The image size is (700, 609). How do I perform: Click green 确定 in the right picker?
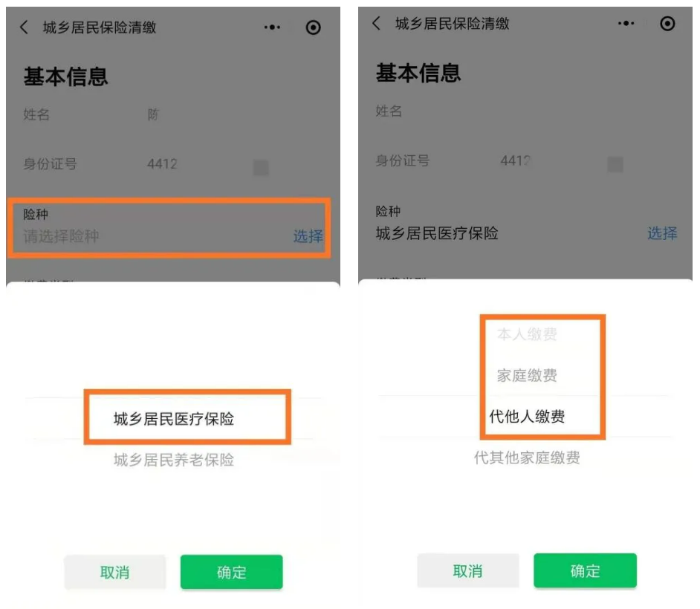point(586,570)
